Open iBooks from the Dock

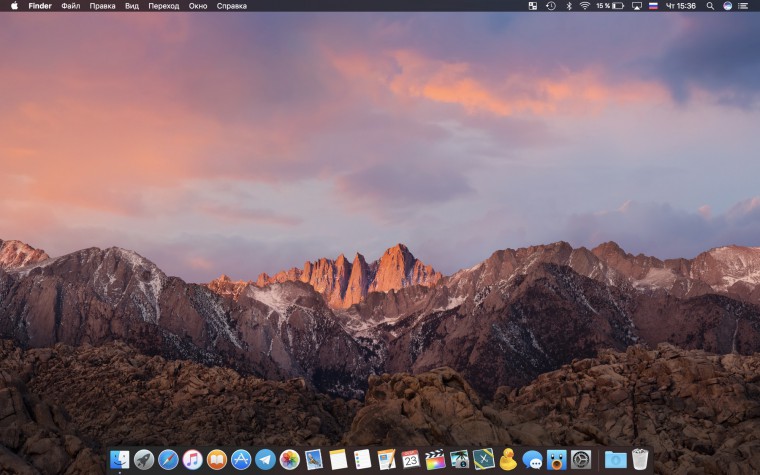pos(217,459)
